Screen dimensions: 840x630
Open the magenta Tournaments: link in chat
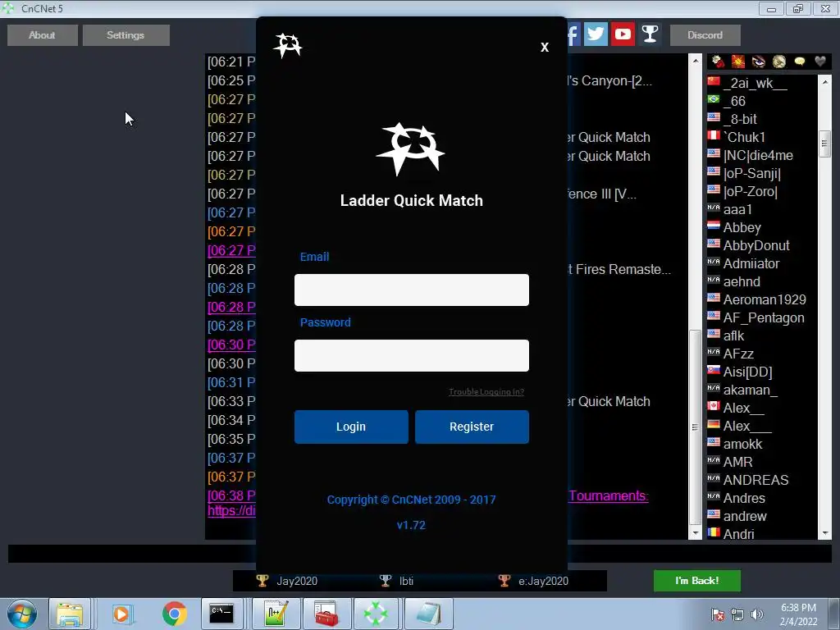click(x=609, y=495)
